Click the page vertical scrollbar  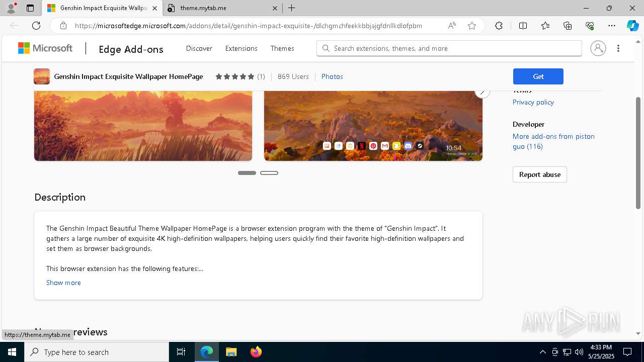click(x=638, y=153)
